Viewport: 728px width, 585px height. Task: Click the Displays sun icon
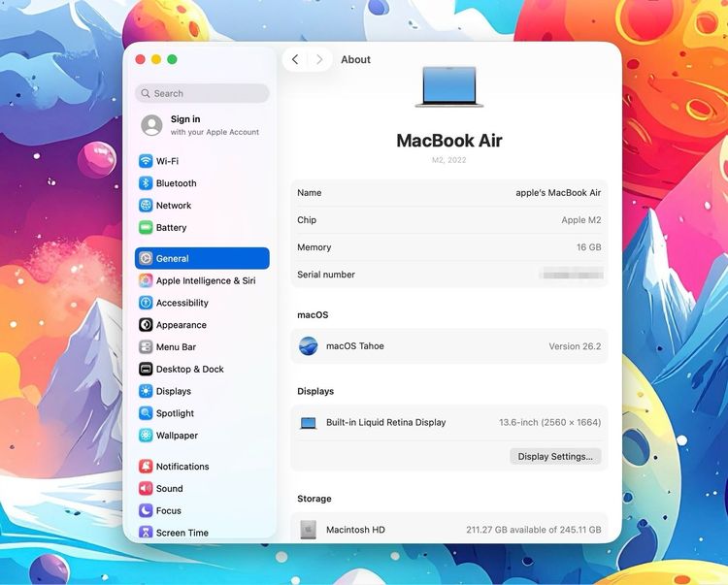coord(146,391)
